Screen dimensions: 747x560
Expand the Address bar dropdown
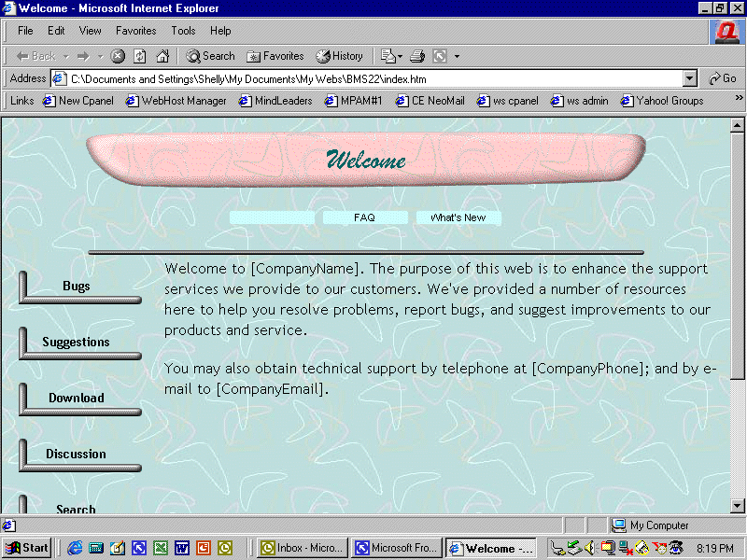(690, 79)
